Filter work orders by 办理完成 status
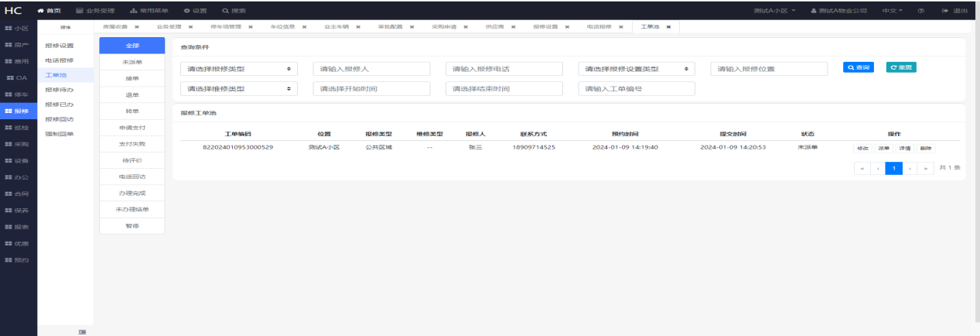This screenshot has width=980, height=336. [x=133, y=193]
